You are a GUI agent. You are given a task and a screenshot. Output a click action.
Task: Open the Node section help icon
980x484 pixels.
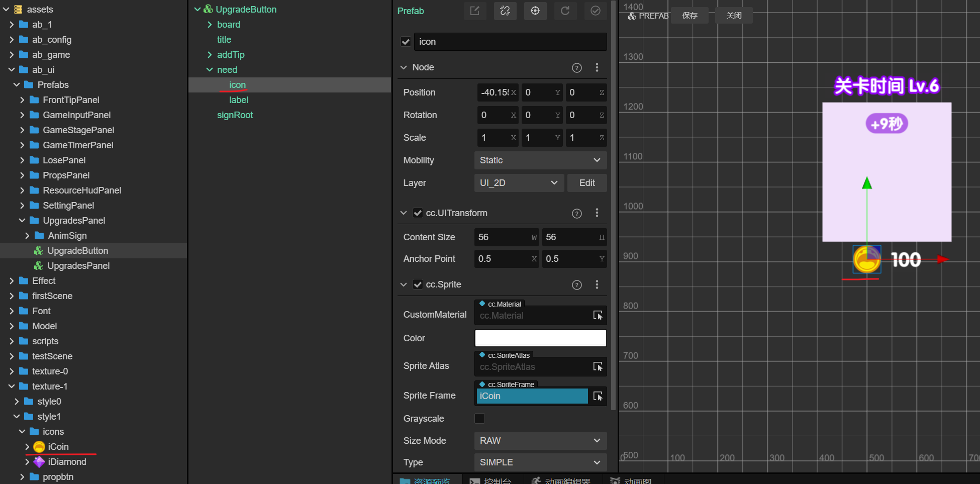[x=577, y=68]
